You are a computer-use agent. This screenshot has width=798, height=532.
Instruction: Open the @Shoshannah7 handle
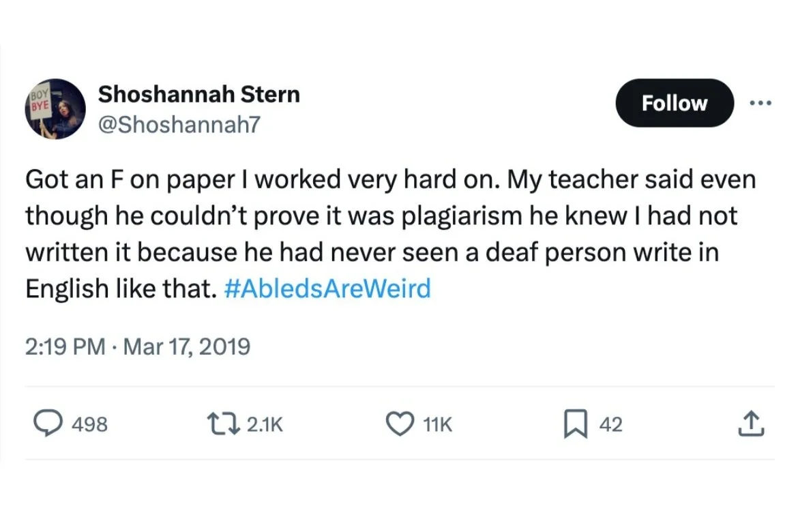tap(179, 124)
